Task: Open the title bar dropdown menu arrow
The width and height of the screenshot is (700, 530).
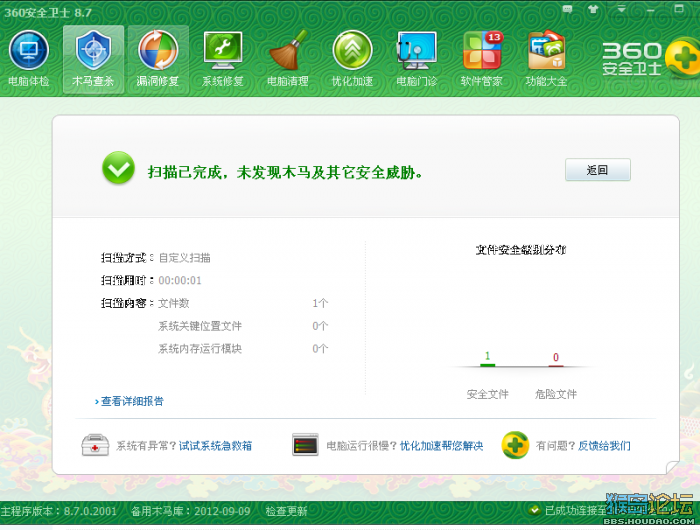Action: click(621, 9)
